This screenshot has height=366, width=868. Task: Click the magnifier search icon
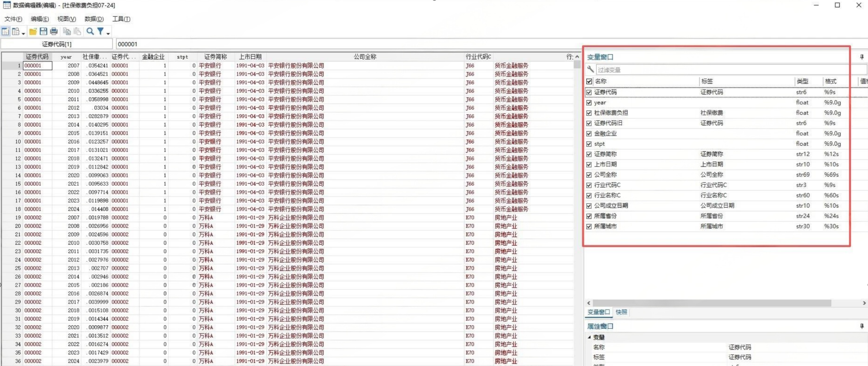[x=90, y=32]
